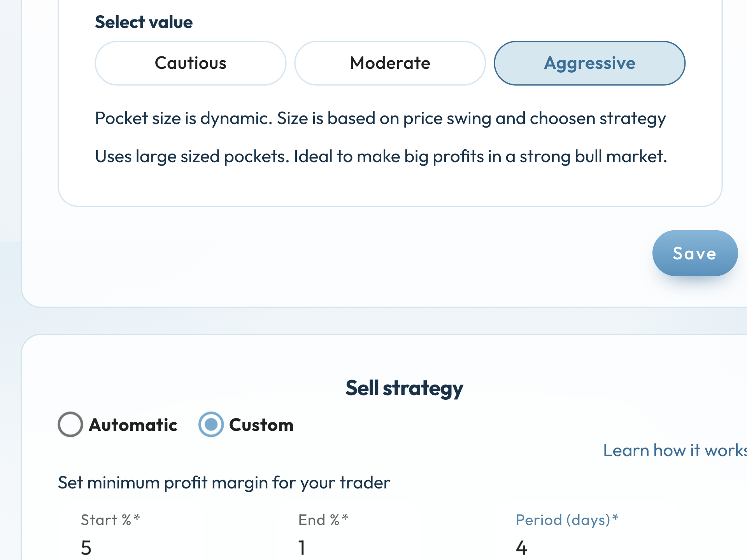The image size is (747, 560).
Task: Click the End %* field label
Action: pos(323,520)
